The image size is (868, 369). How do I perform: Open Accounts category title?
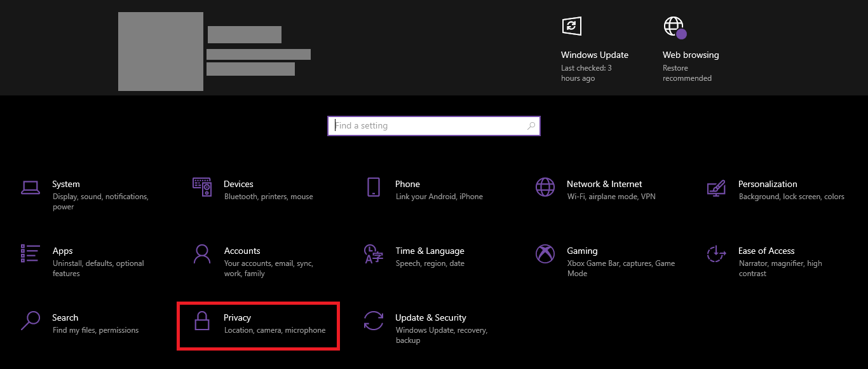click(242, 251)
